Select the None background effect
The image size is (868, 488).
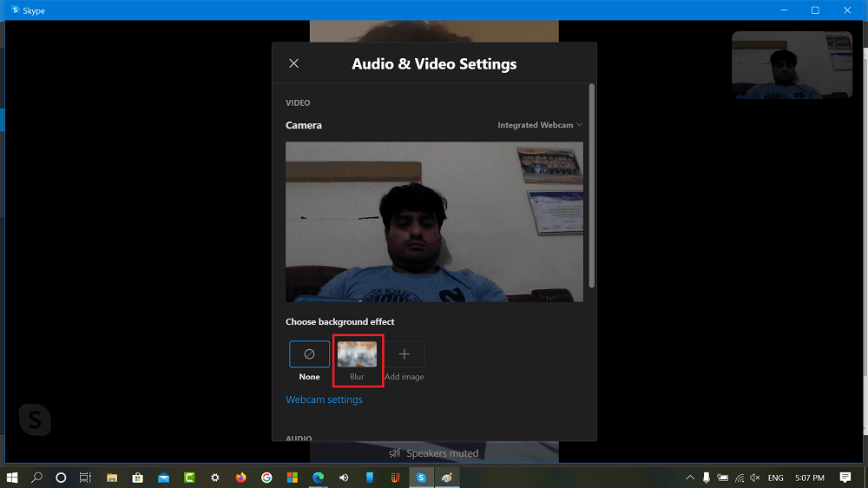310,354
